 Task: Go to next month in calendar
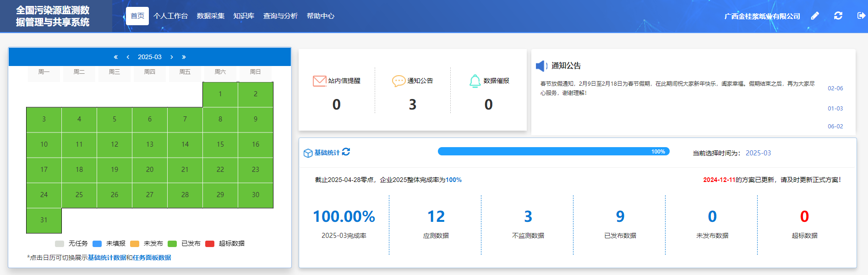(172, 57)
